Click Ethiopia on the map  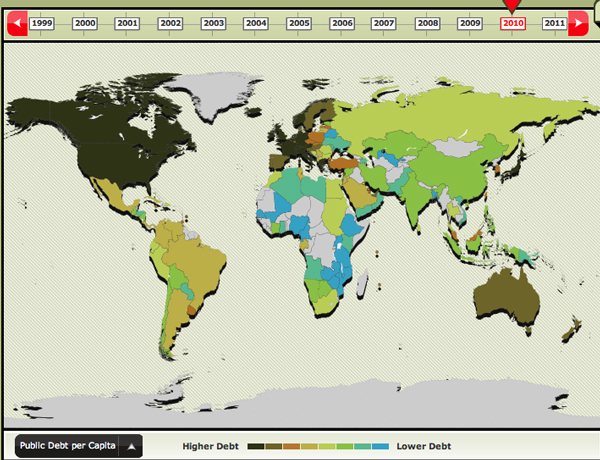[351, 225]
